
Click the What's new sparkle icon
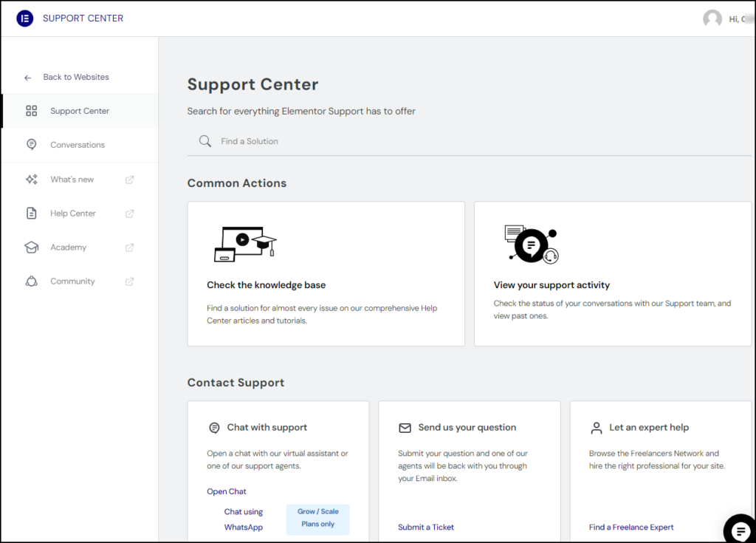click(x=31, y=179)
